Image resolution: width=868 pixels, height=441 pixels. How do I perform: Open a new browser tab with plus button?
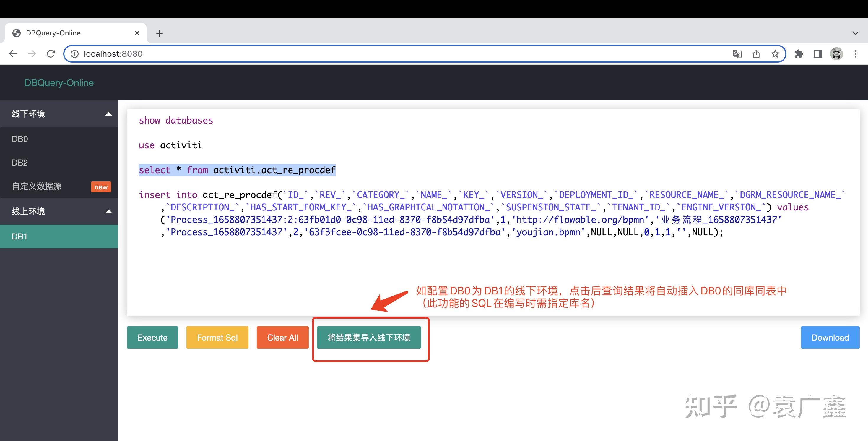pyautogui.click(x=159, y=33)
